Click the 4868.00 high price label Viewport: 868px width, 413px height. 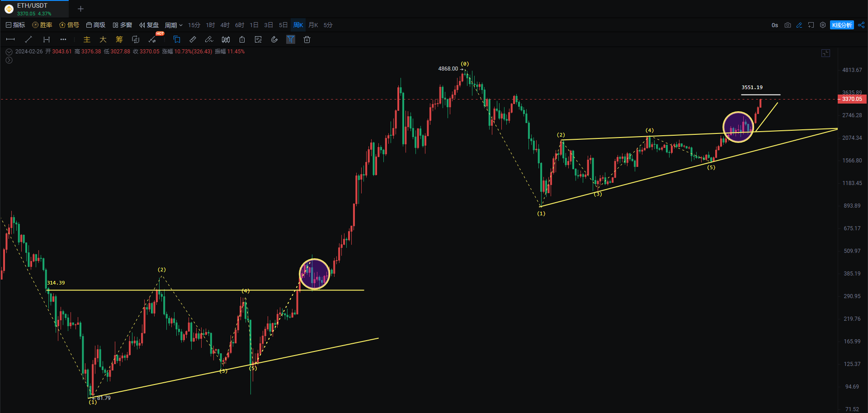coord(448,69)
